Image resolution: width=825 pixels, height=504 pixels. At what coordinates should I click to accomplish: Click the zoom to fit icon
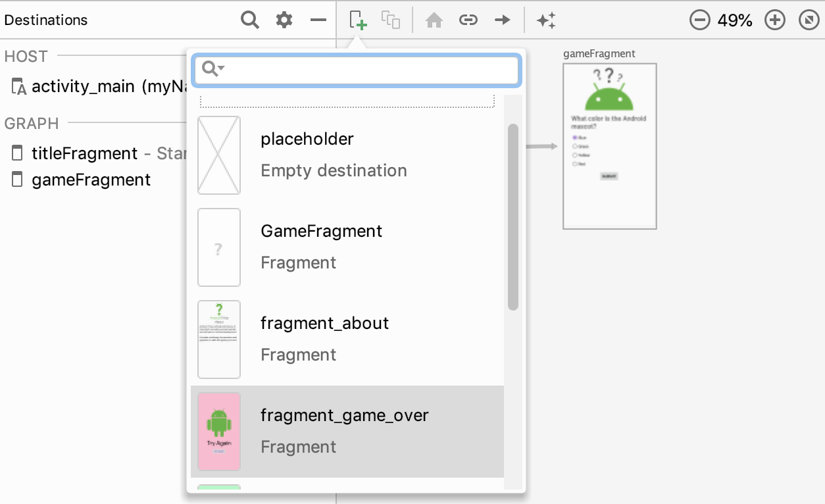coord(809,20)
